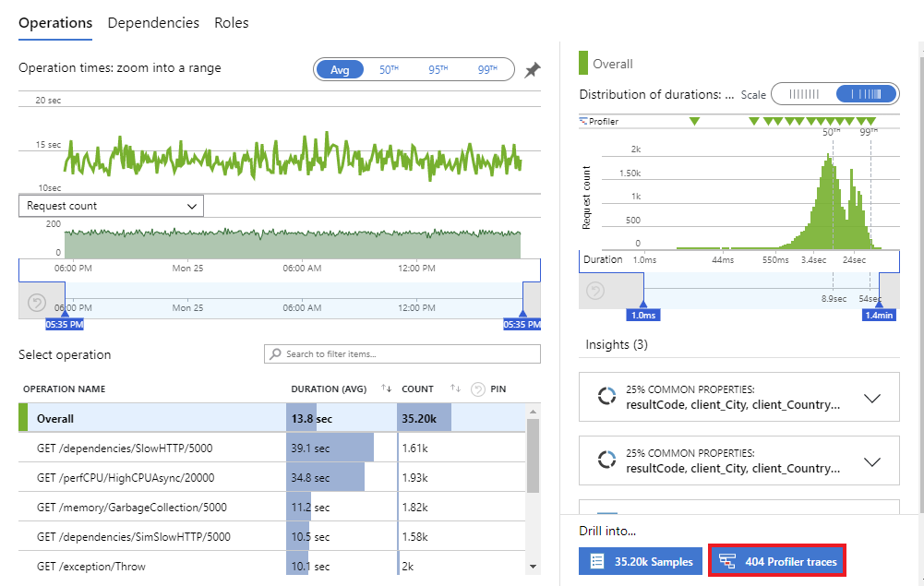The width and height of the screenshot is (924, 586).
Task: Click the search to filter items field
Action: pyautogui.click(x=402, y=354)
